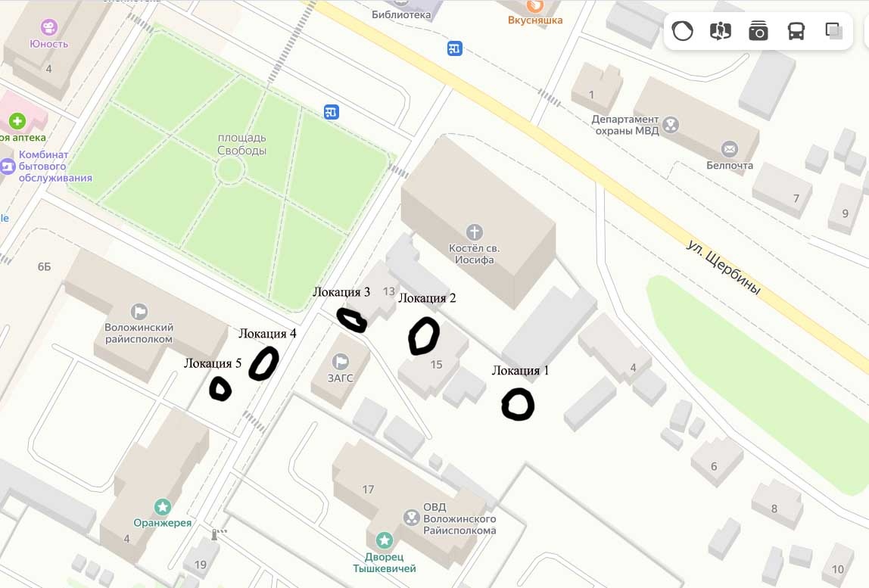Open the Вкусняшка place label
869x588 pixels.
click(x=535, y=20)
